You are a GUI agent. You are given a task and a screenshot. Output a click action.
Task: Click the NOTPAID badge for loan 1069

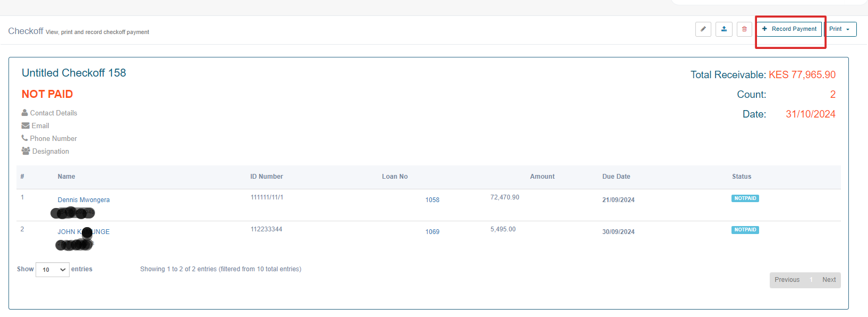(x=745, y=230)
